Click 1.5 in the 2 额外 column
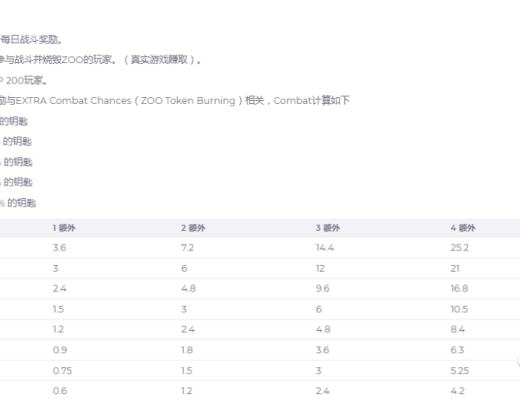Viewport: 520px width, 400px height. coord(187,371)
